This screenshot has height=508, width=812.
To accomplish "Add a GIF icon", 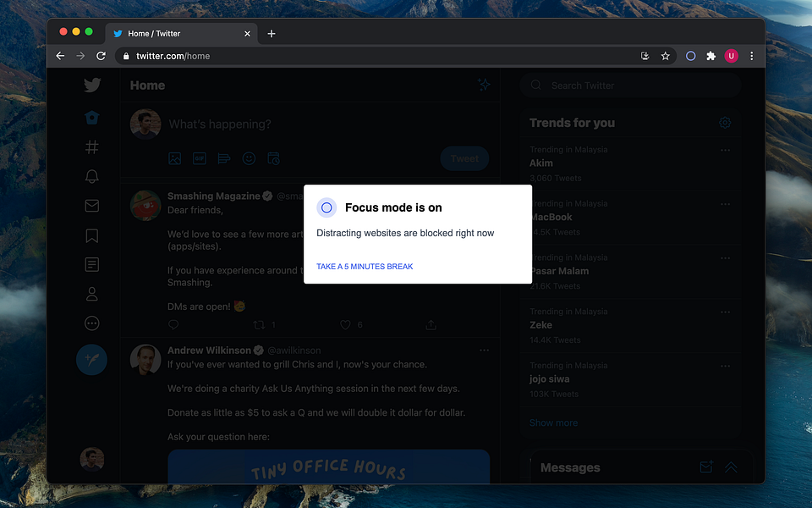I will click(200, 158).
